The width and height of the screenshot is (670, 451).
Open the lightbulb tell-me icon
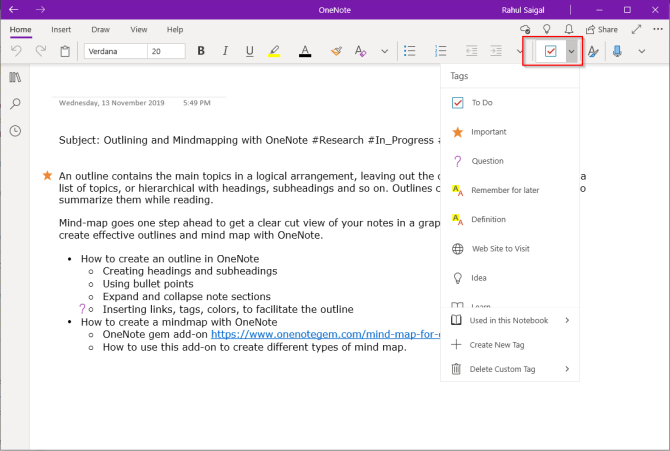(x=547, y=29)
